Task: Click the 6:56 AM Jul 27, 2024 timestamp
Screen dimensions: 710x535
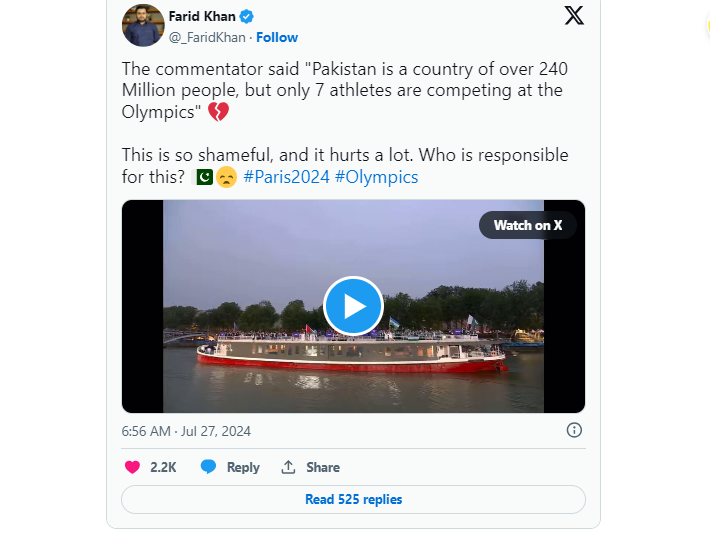Action: click(x=186, y=431)
